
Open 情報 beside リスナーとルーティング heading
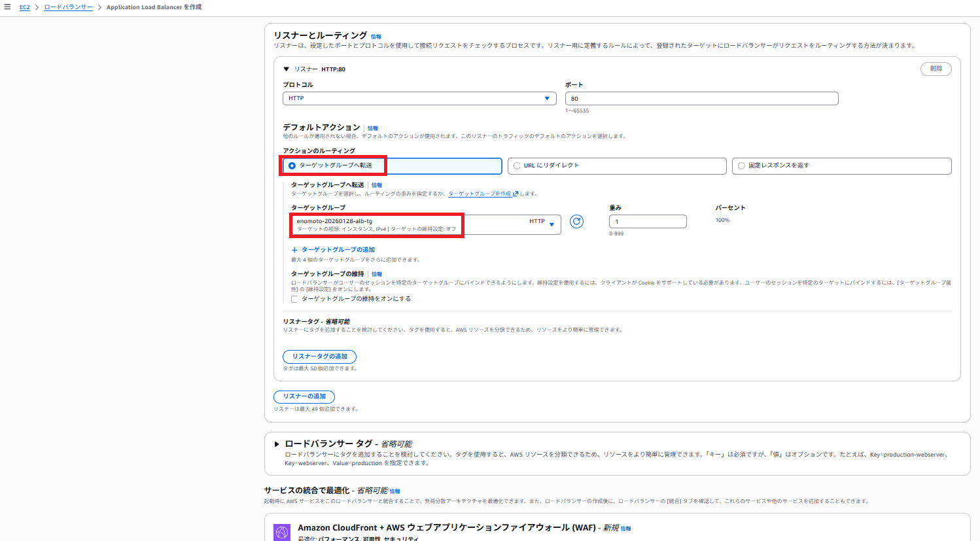click(376, 37)
